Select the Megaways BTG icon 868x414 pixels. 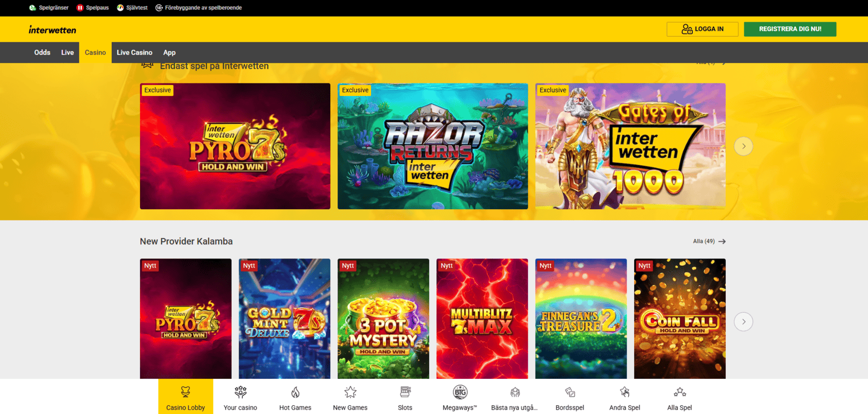pyautogui.click(x=460, y=392)
